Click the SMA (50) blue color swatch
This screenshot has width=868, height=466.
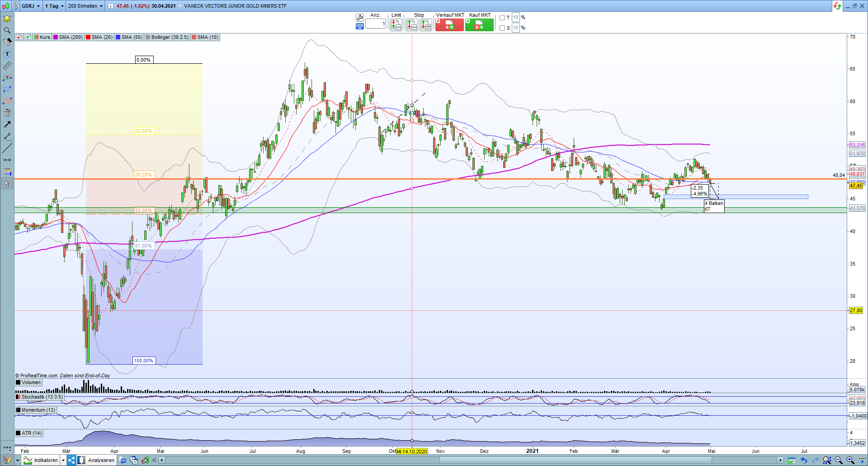pos(118,37)
